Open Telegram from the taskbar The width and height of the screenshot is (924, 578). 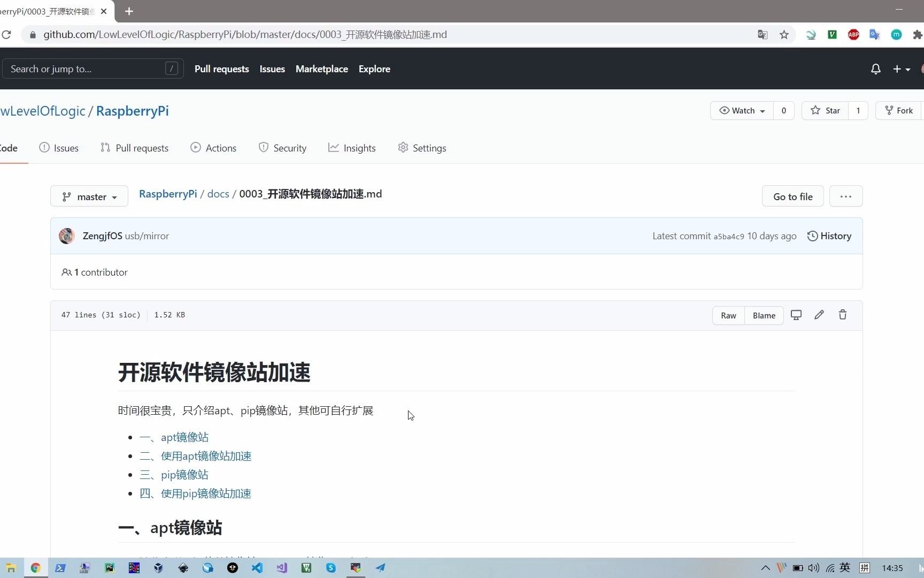(x=380, y=568)
